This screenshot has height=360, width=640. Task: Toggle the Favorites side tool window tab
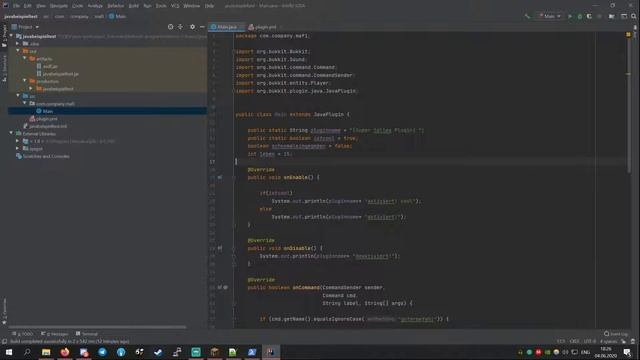[4, 312]
